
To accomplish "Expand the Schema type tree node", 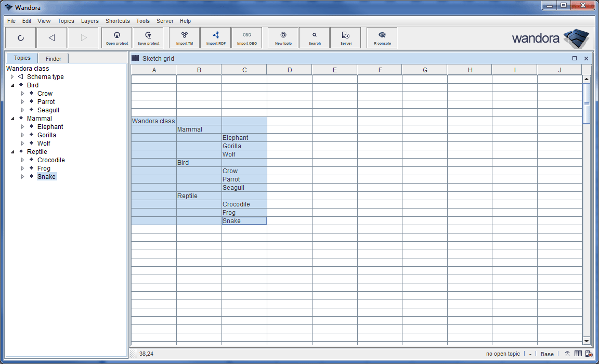I will (12, 77).
